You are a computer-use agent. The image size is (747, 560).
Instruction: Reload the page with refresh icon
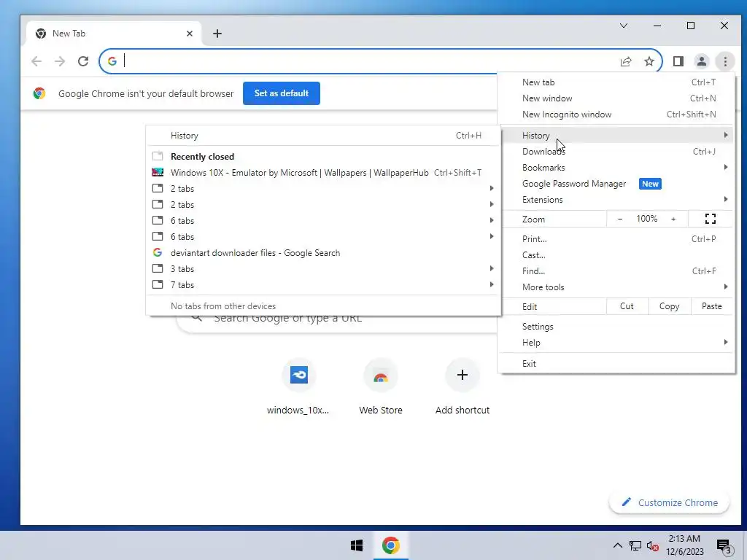83,61
